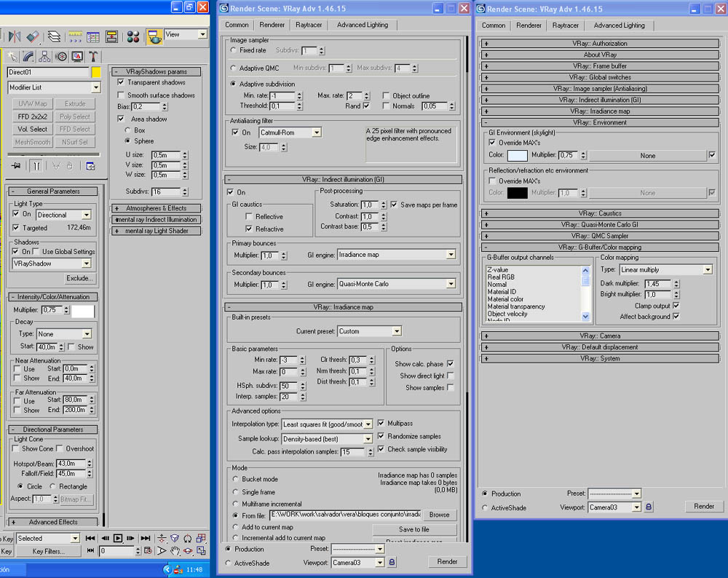Image resolution: width=728 pixels, height=578 pixels.
Task: Show hidden tray icons arrow in taskbar
Action: pyautogui.click(x=167, y=569)
